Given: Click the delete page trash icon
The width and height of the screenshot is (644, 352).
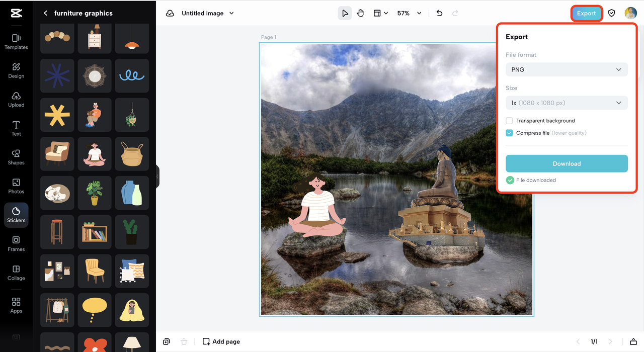Looking at the screenshot, I should [x=184, y=341].
